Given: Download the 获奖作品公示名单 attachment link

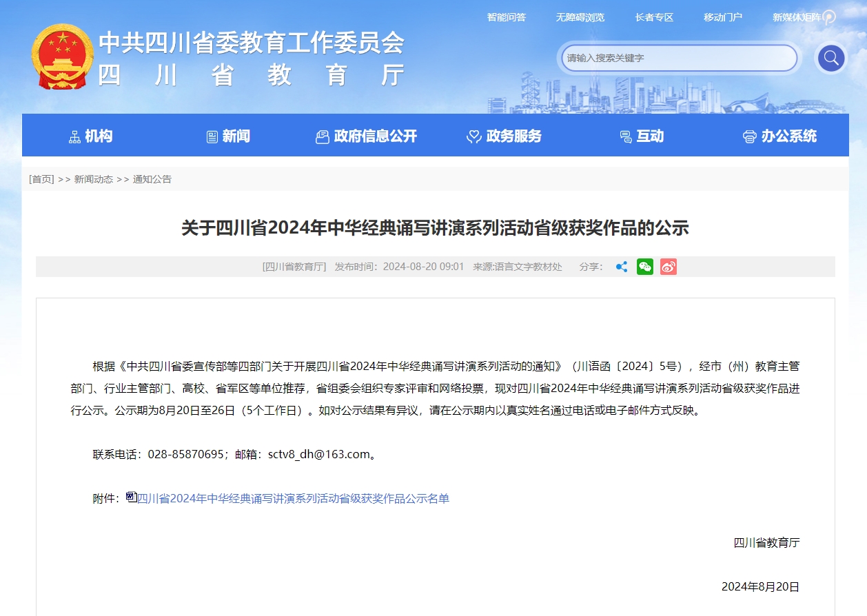Looking at the screenshot, I should pos(293,498).
